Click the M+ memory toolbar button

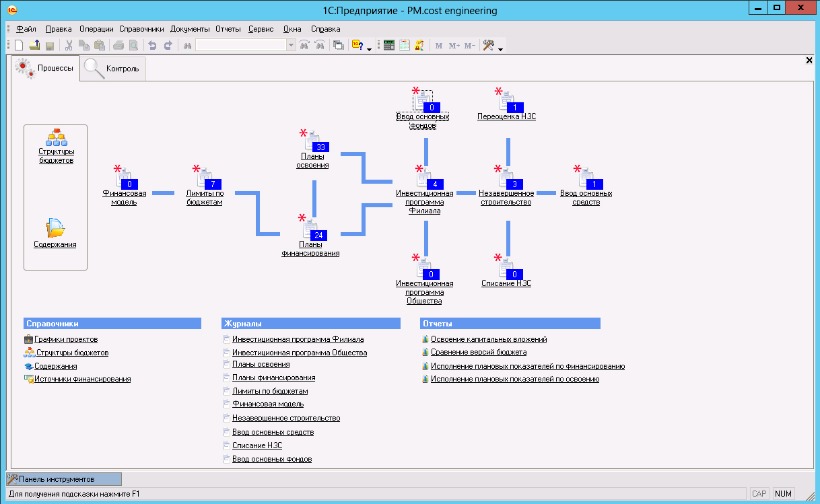click(x=454, y=45)
